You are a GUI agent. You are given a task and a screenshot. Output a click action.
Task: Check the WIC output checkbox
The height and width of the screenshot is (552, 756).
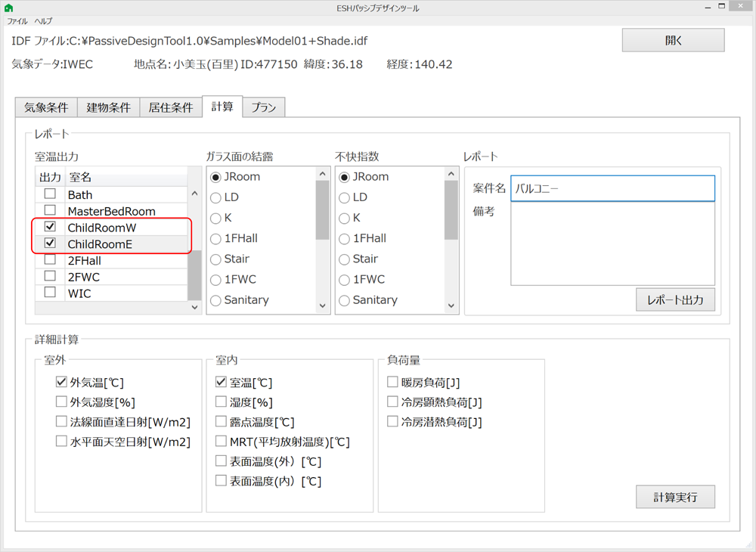(x=50, y=292)
